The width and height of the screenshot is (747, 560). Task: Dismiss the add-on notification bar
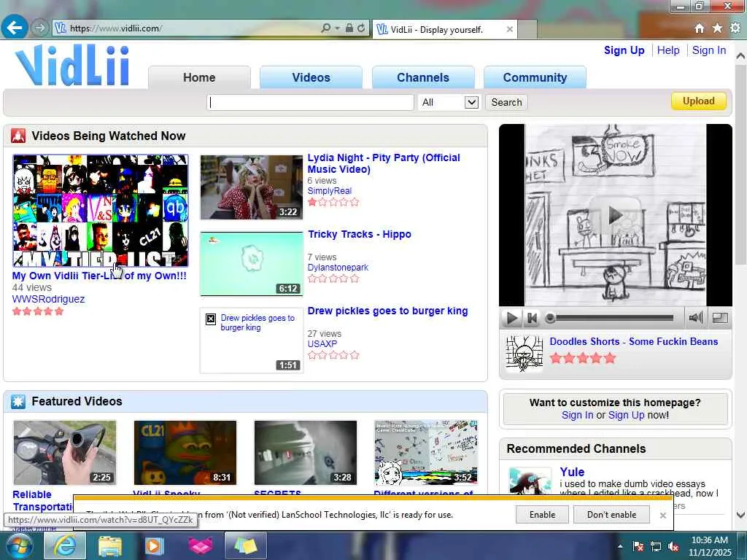662,516
